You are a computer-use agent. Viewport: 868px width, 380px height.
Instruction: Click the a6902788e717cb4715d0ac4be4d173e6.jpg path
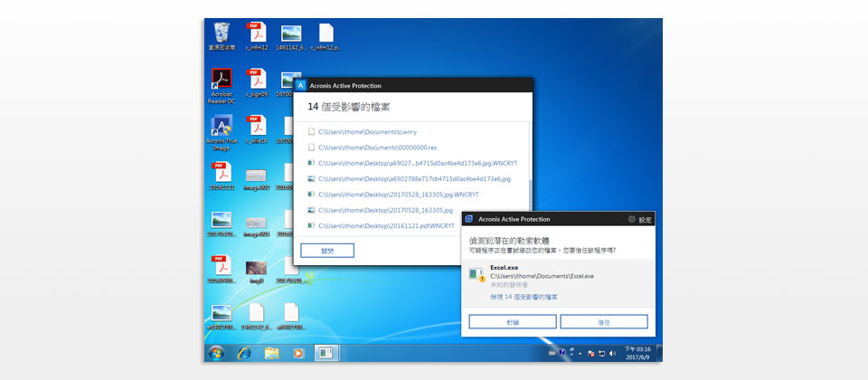point(414,179)
